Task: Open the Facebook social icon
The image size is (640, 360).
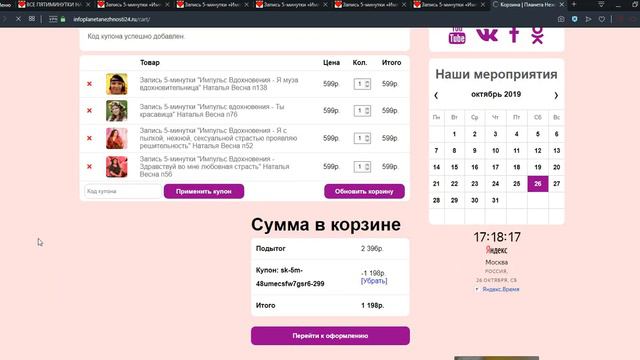Action: tap(514, 35)
